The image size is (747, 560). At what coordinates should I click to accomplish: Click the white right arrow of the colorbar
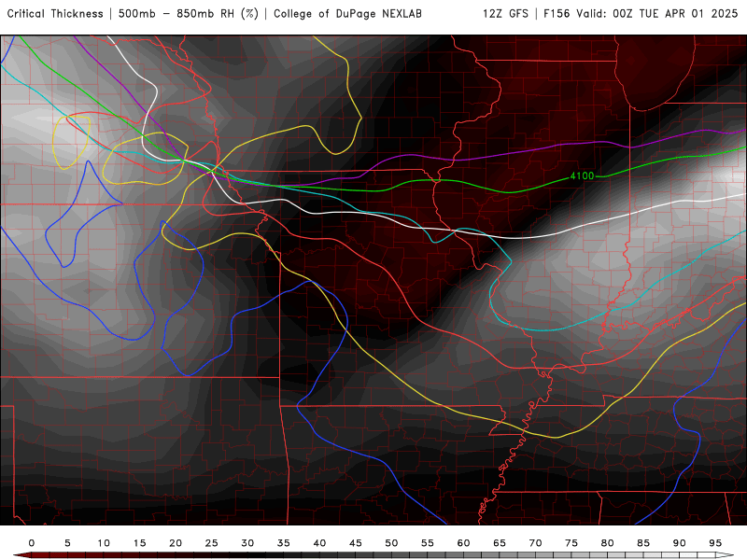pyautogui.click(x=725, y=555)
